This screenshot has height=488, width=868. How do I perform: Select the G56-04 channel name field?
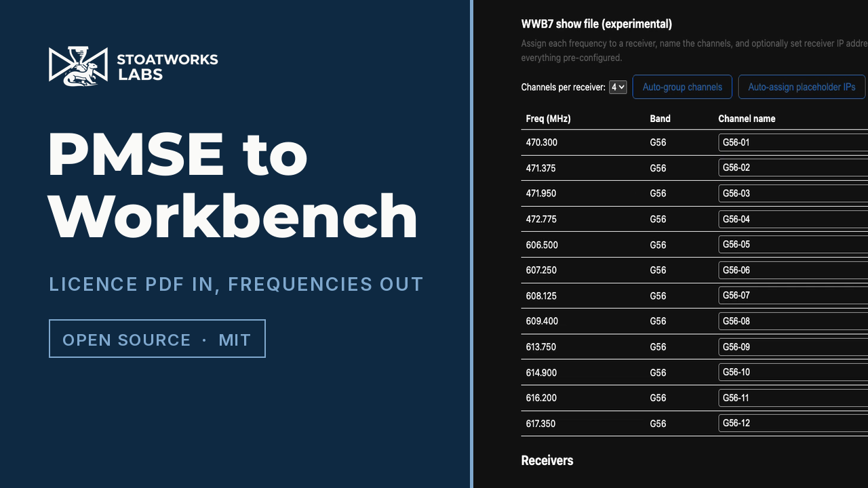[793, 219]
